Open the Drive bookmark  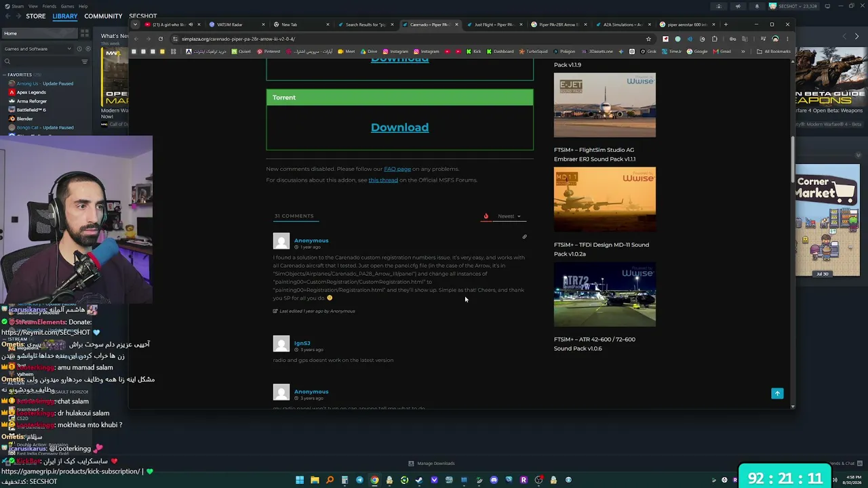click(368, 52)
